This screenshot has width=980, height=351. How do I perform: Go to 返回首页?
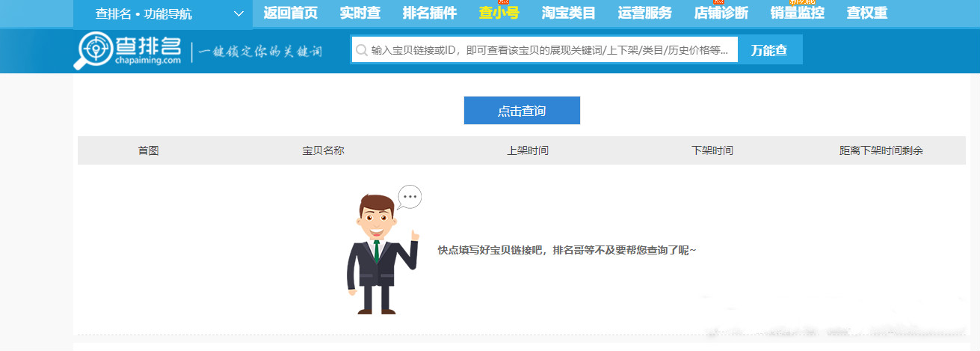[290, 13]
